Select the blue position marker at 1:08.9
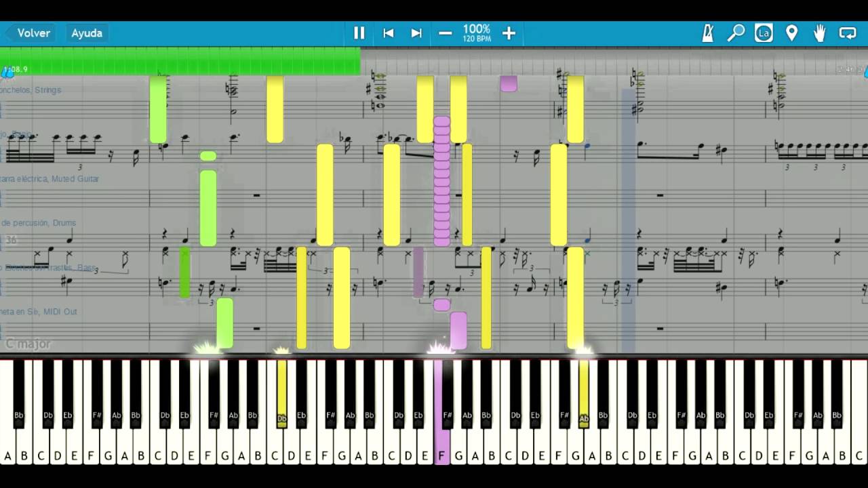Image resolution: width=868 pixels, height=488 pixels. (6, 73)
